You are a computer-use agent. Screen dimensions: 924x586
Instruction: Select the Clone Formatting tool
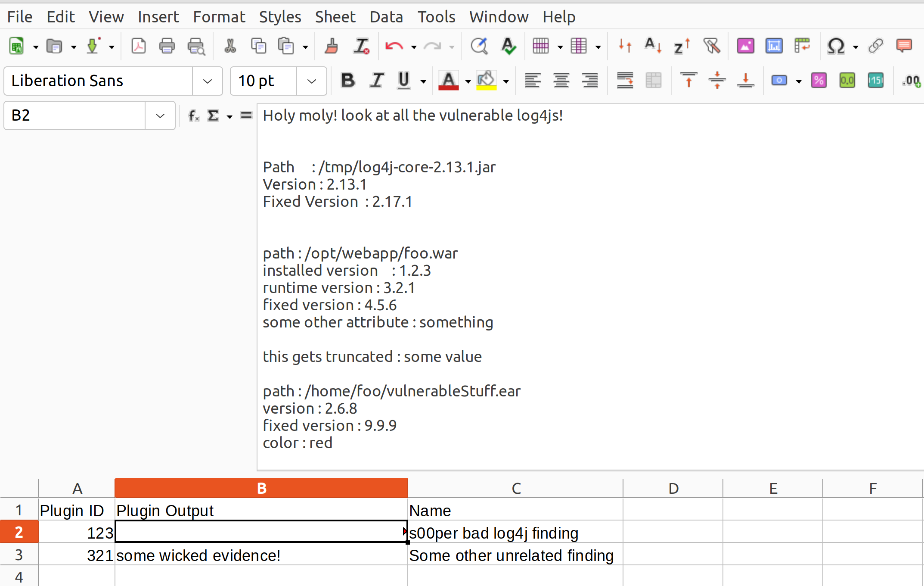click(331, 46)
